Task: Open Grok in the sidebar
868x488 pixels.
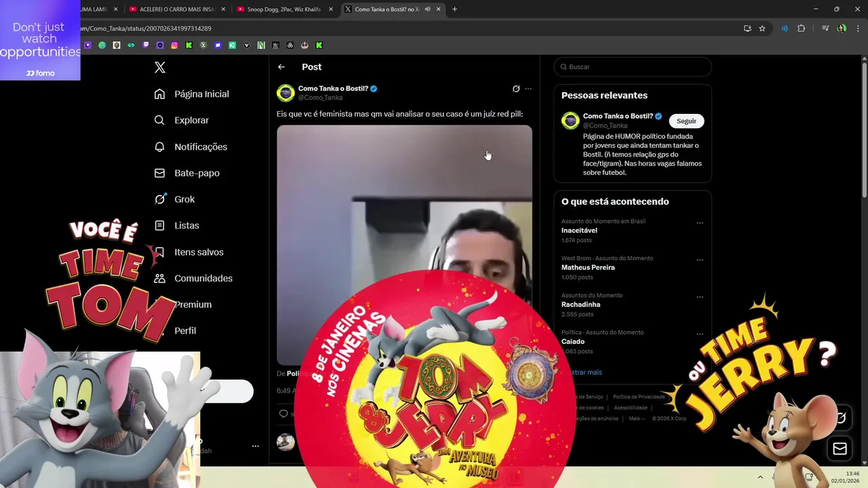Action: pyautogui.click(x=175, y=199)
